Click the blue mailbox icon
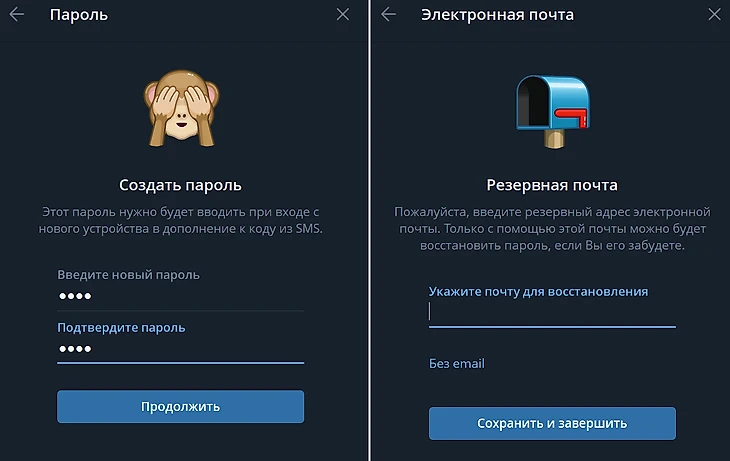 coord(553,112)
